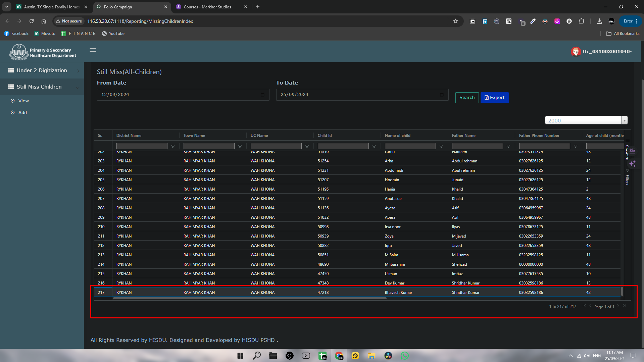This screenshot has width=644, height=362.
Task: Open WhatsApp from the taskbar
Action: click(404, 356)
